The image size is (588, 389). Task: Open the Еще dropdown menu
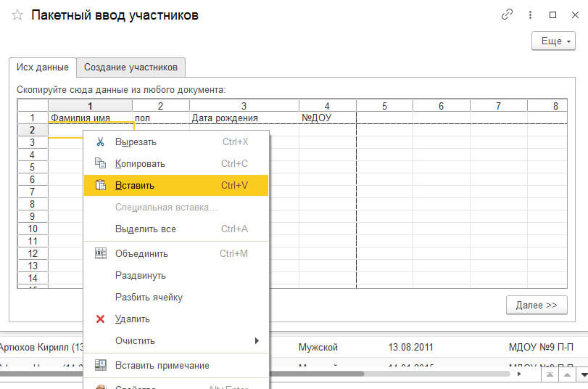tap(553, 41)
